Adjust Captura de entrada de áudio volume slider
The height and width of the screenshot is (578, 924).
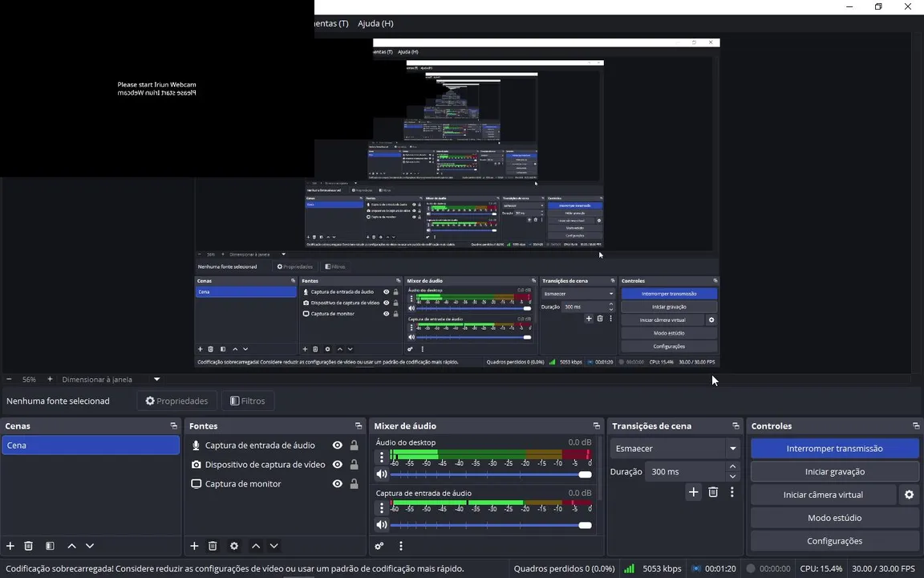pos(491,525)
